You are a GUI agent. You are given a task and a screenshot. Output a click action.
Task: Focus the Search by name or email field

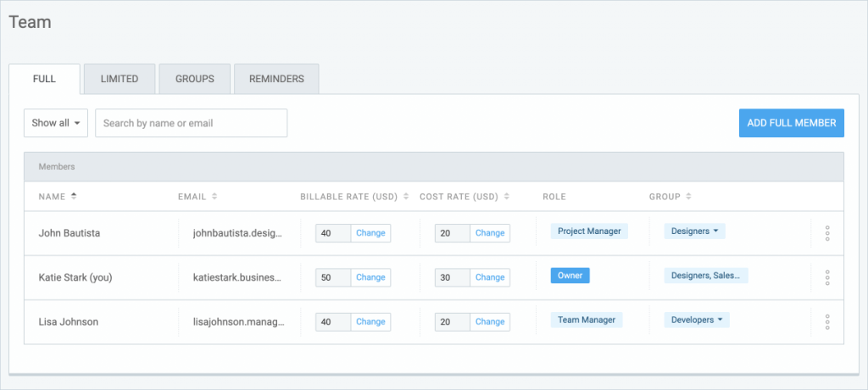(191, 123)
